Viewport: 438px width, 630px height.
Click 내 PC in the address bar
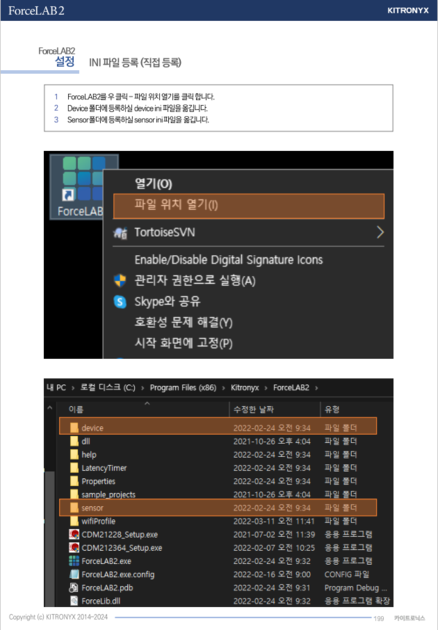(56, 388)
